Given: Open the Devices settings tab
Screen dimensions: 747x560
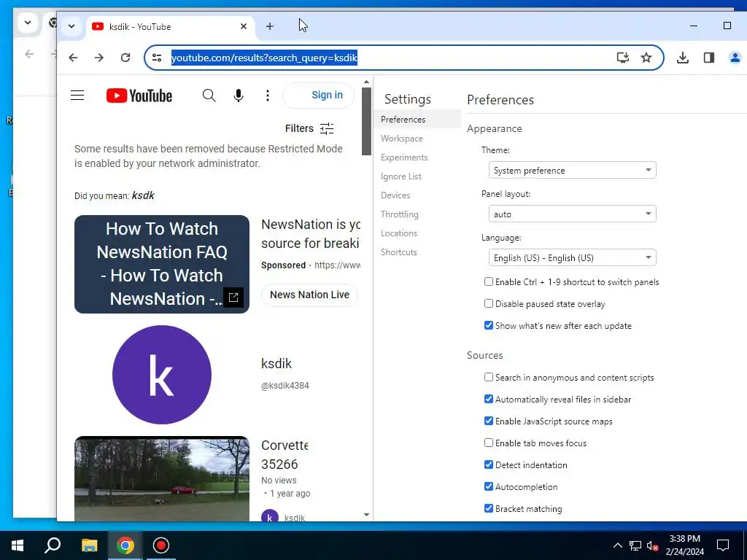Looking at the screenshot, I should point(418,195).
